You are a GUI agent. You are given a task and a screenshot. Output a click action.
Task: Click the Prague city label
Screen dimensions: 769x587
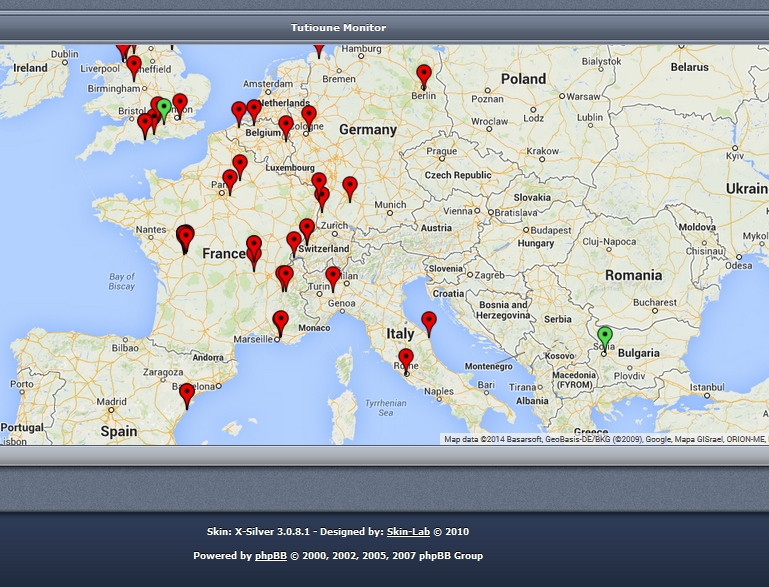441,151
